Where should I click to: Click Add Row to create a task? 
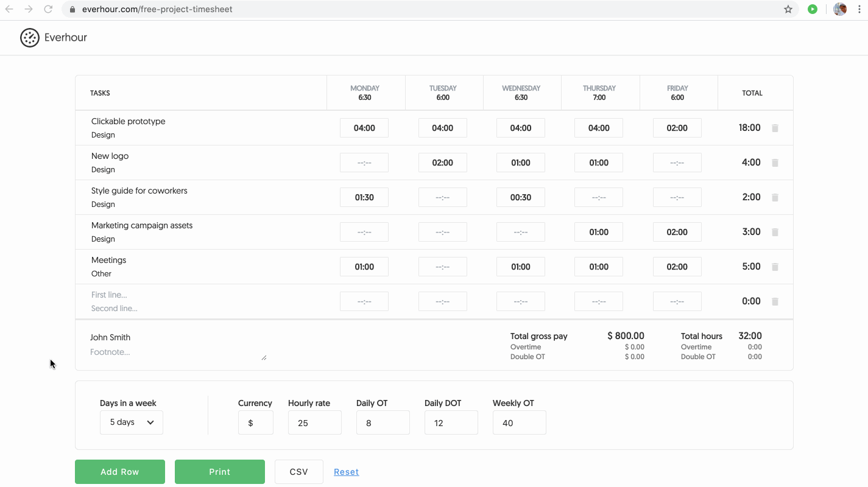tap(119, 471)
